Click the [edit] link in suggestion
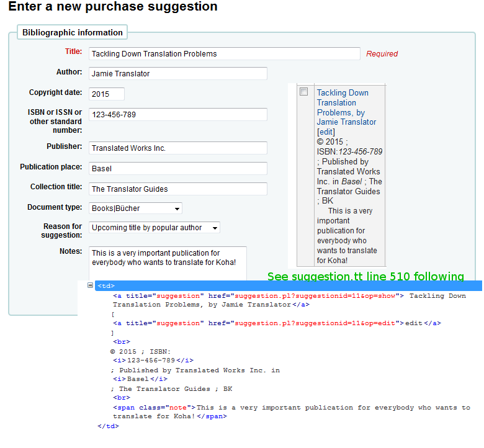Screen dimensions: 484x448 pyautogui.click(x=326, y=132)
